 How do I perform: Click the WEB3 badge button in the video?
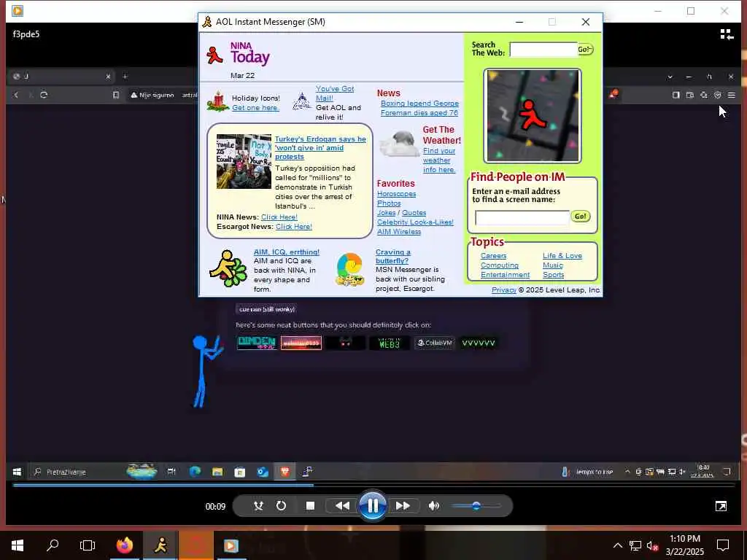click(x=390, y=343)
